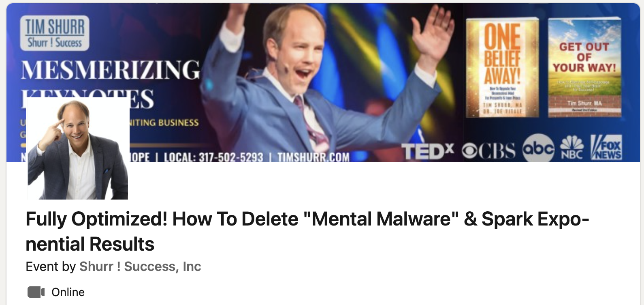This screenshot has width=644, height=305.
Task: Click the TEDx logo in the banner
Action: 428,151
